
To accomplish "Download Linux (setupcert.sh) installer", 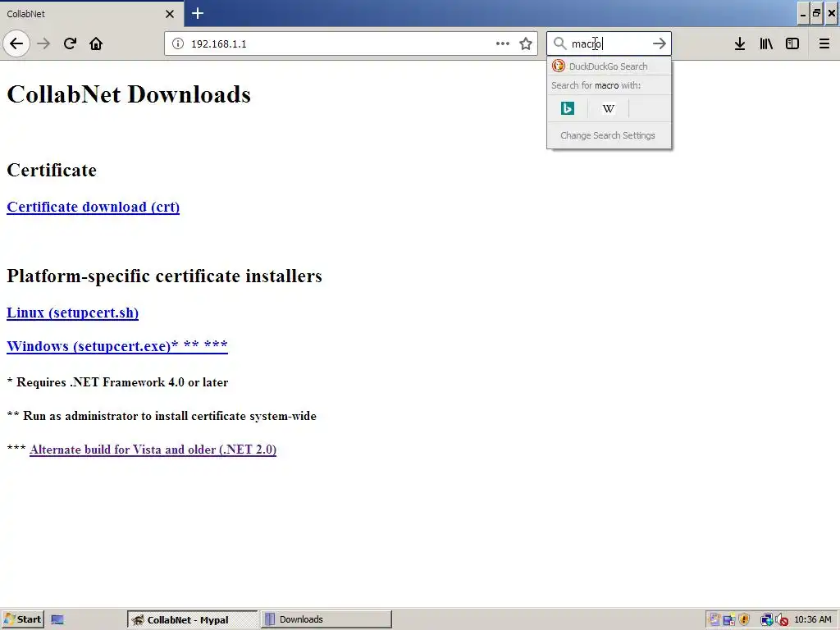I will (73, 313).
